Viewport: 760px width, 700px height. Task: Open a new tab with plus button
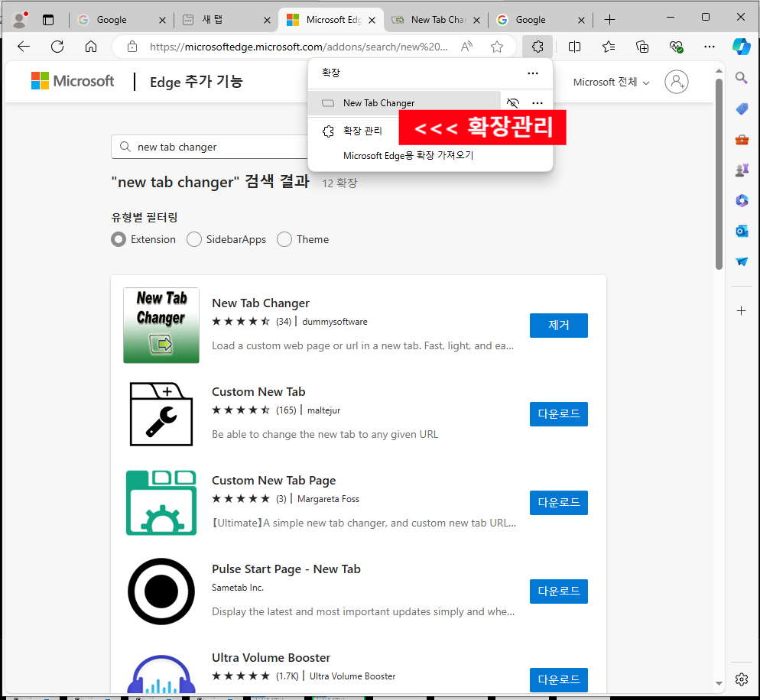pyautogui.click(x=609, y=20)
